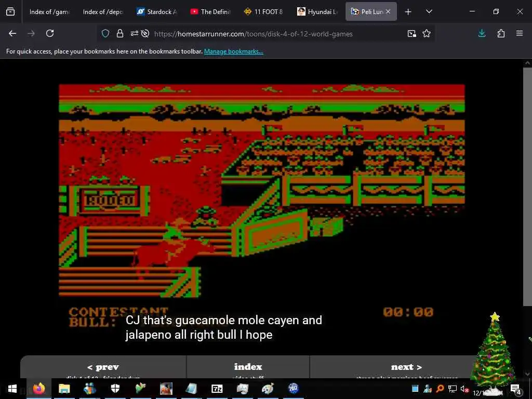Viewport: 532px width, 399px height.
Task: Open the toon index
Action: click(x=248, y=367)
